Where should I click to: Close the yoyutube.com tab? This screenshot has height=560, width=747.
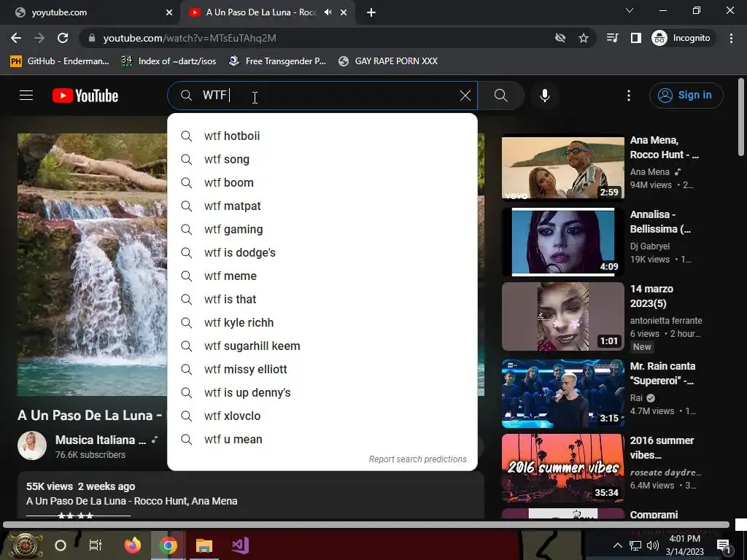point(169,12)
